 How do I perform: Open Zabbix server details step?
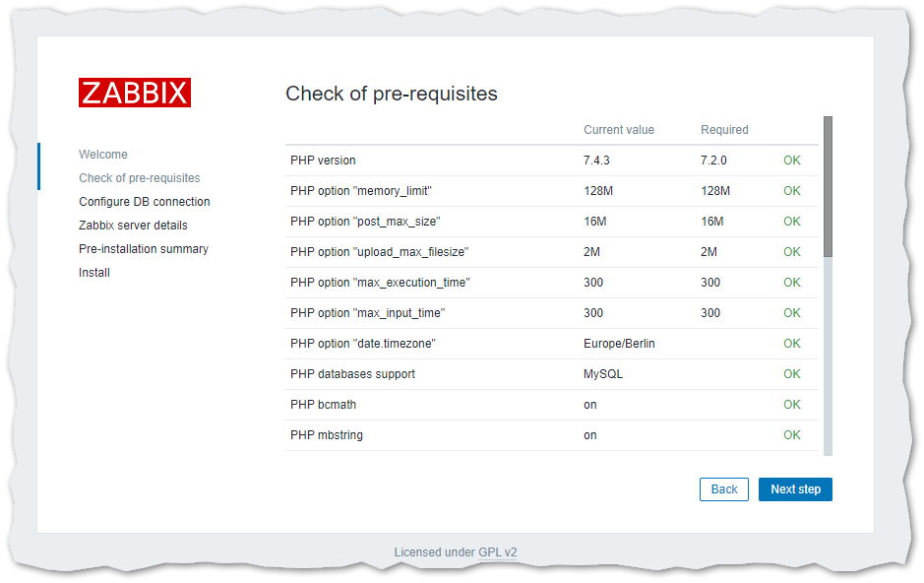click(133, 226)
